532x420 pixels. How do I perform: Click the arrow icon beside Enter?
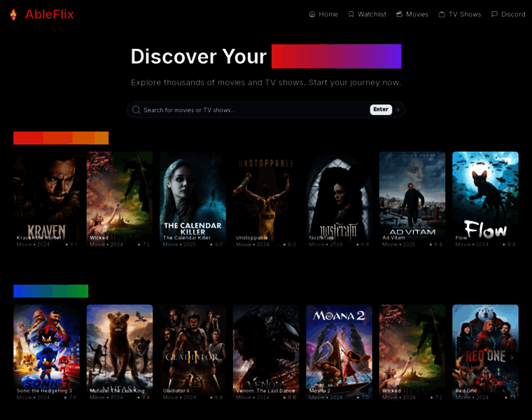point(398,110)
